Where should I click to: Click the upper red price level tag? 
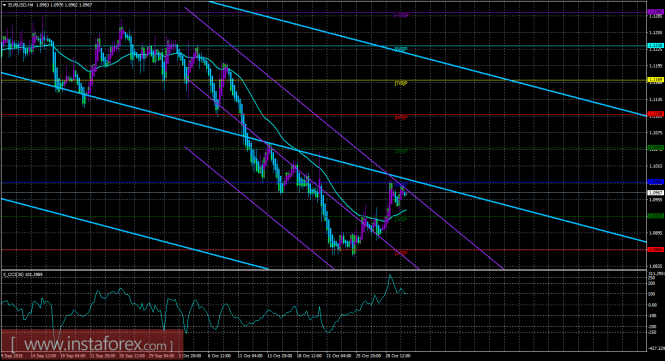pos(655,114)
